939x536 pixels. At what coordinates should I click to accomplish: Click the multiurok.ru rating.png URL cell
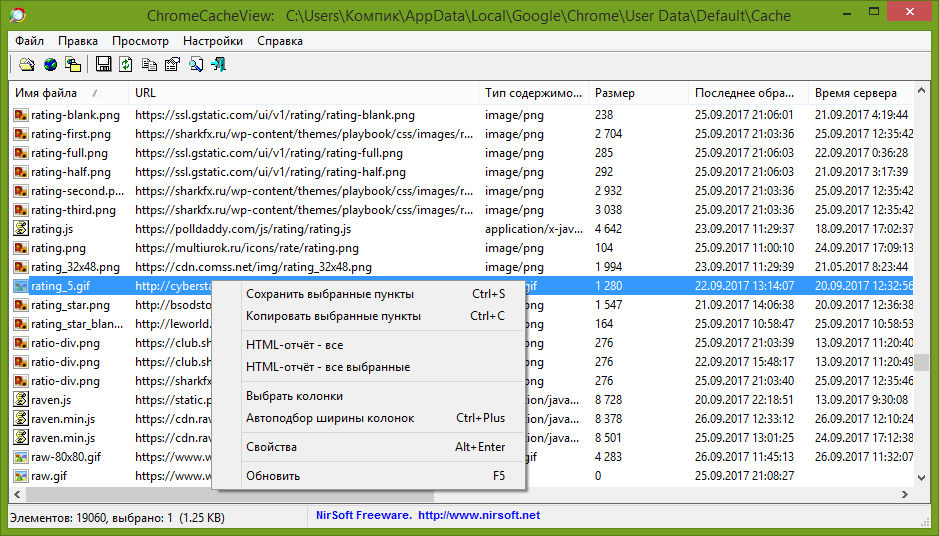[247, 248]
